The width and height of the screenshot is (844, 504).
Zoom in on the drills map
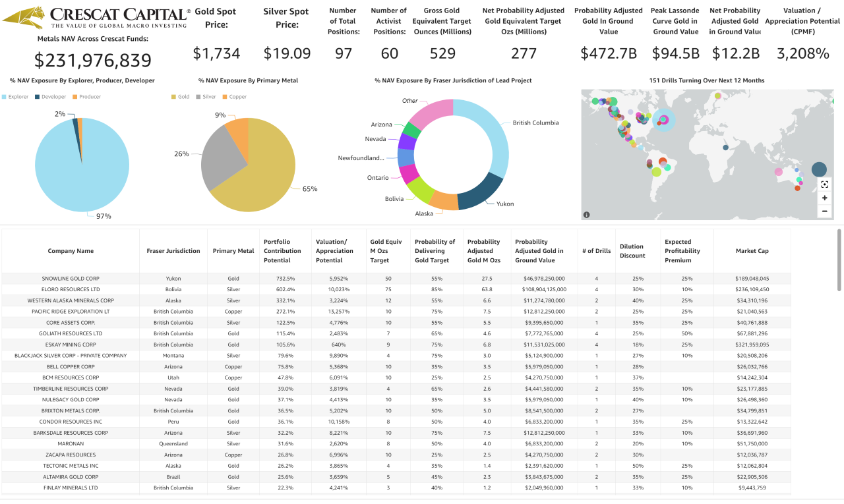pyautogui.click(x=824, y=198)
